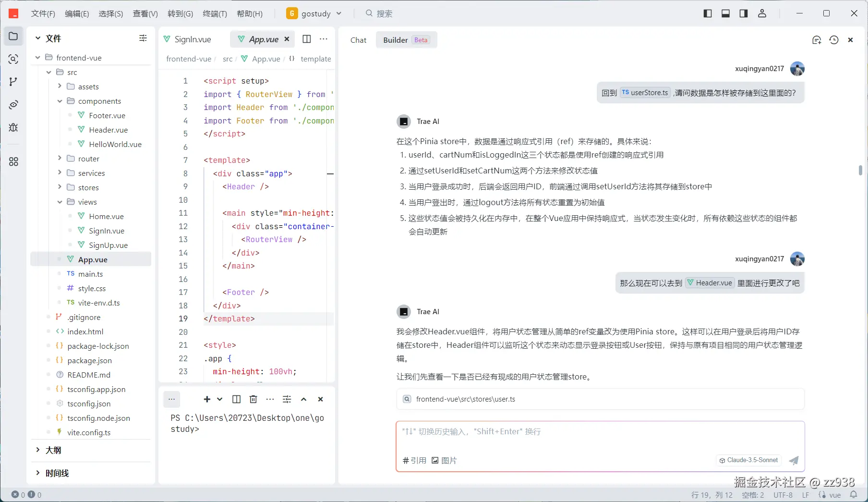Select the Builder tab

click(x=406, y=40)
